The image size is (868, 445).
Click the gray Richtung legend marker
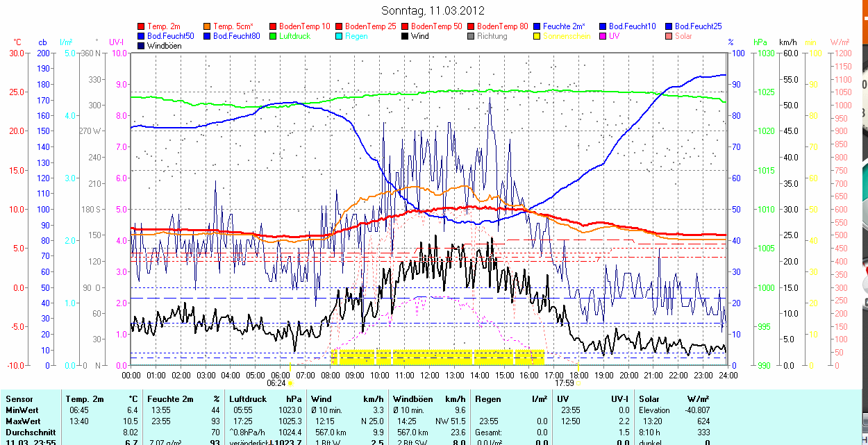[471, 36]
